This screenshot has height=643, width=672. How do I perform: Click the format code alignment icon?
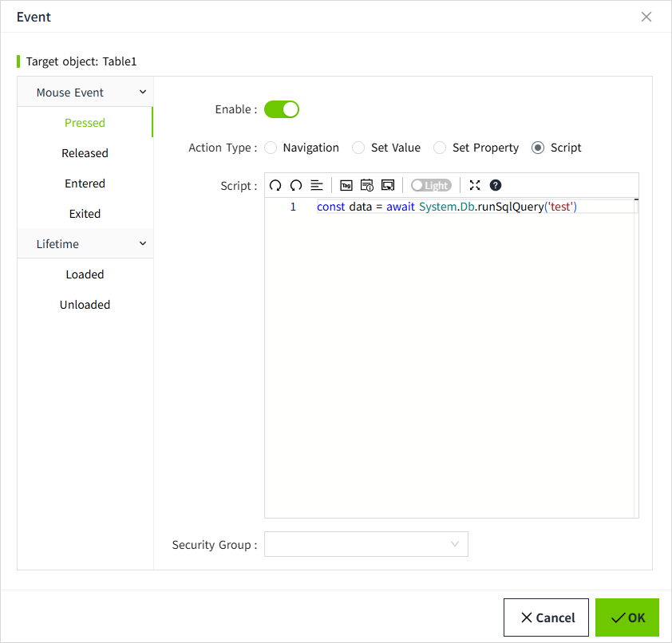coord(317,185)
